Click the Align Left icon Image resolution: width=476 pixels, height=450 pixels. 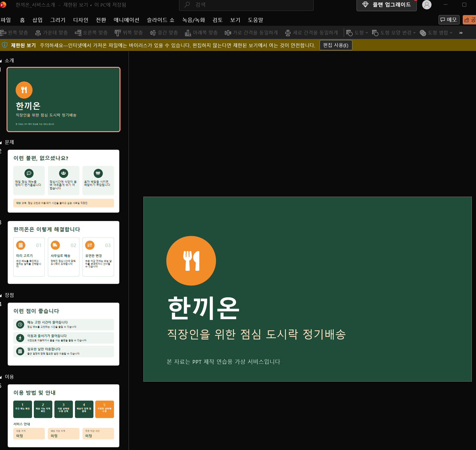[x=3, y=33]
